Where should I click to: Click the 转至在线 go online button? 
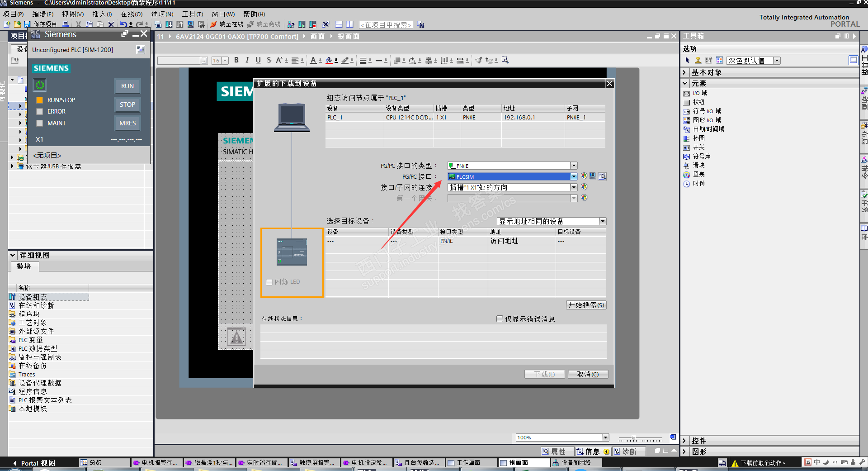click(x=226, y=24)
